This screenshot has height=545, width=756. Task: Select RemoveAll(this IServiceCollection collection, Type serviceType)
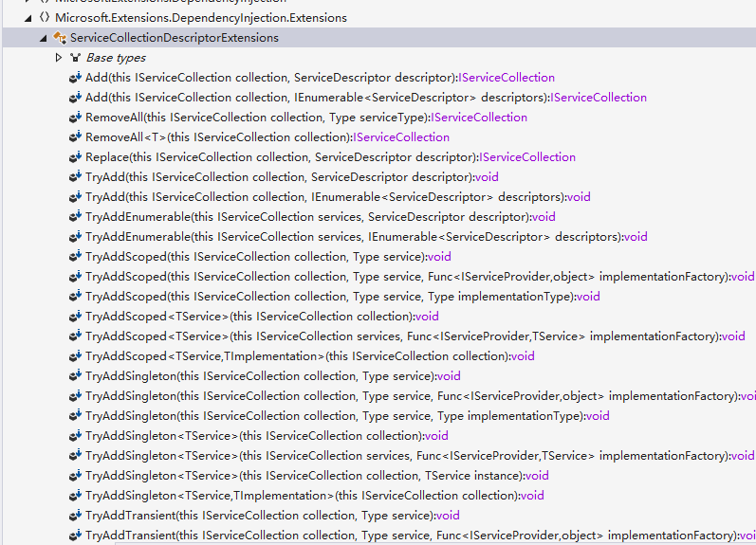pyautogui.click(x=306, y=118)
